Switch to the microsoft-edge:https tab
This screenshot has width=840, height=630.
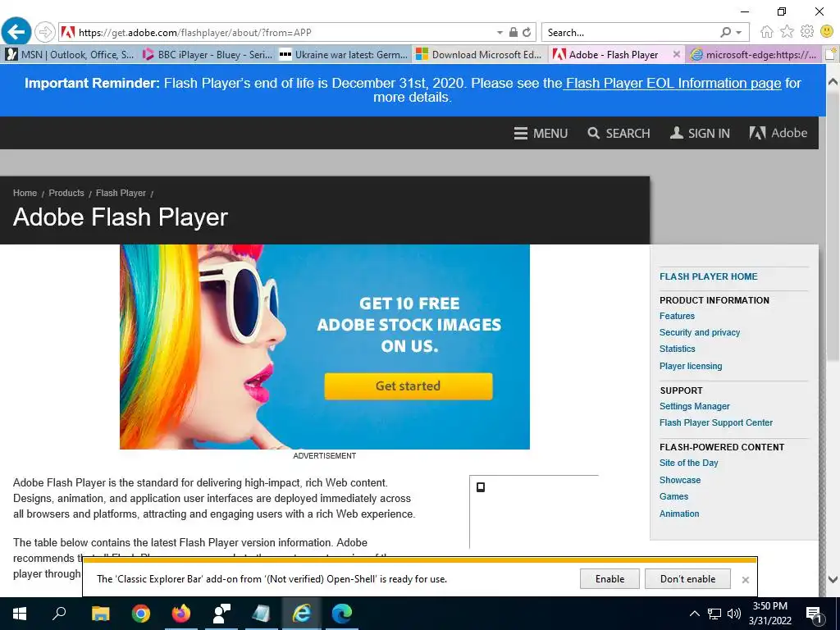pyautogui.click(x=754, y=54)
